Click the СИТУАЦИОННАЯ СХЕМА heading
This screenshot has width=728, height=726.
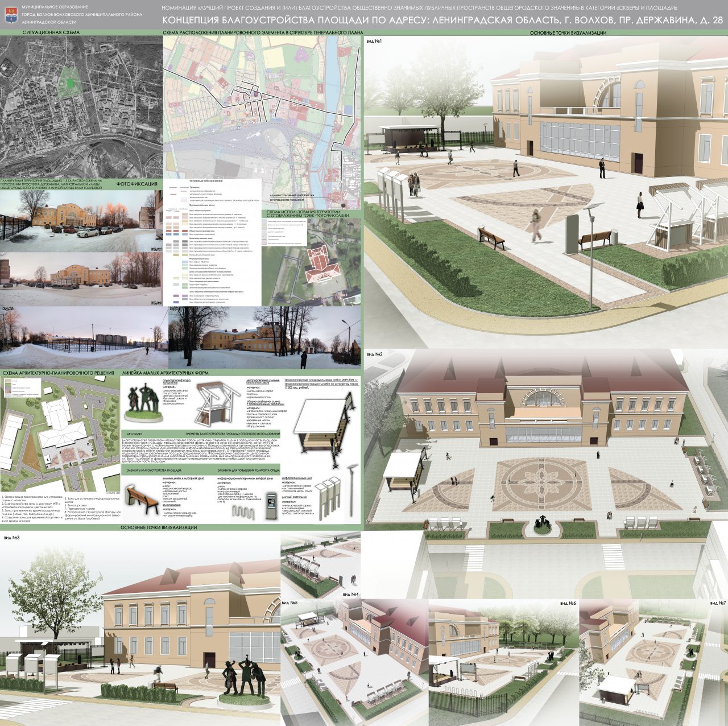[51, 34]
